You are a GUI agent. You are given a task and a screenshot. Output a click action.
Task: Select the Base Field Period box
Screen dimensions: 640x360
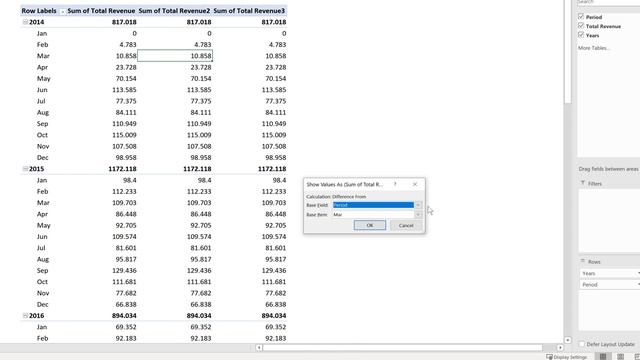point(373,205)
